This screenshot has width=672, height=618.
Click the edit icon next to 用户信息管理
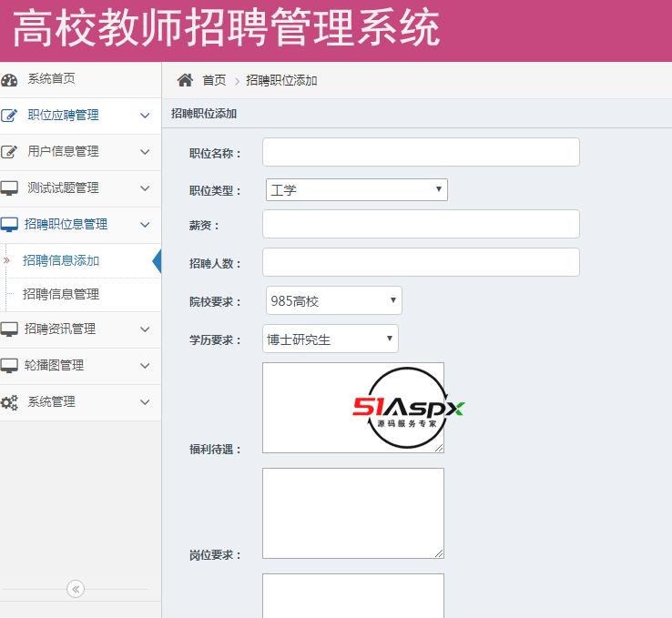point(9,152)
